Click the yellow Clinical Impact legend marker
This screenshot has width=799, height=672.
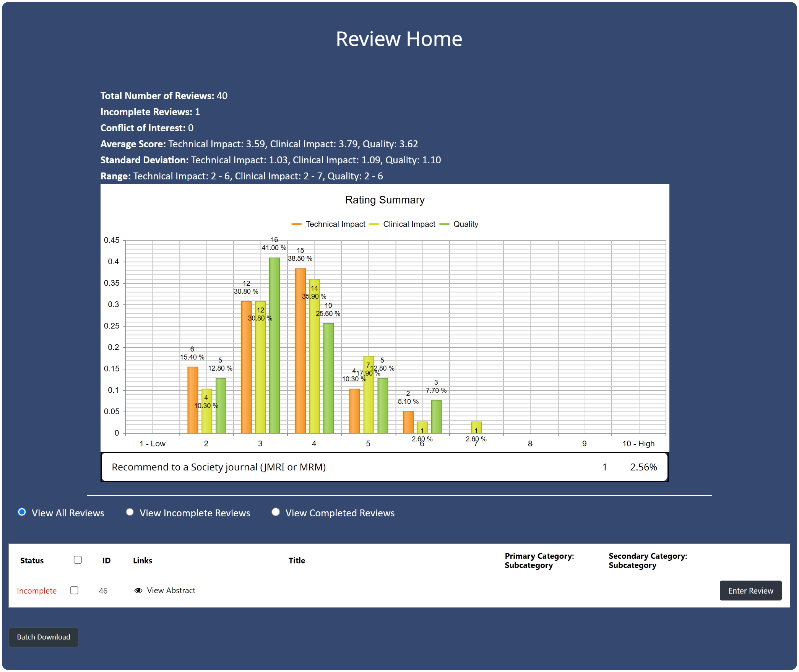pyautogui.click(x=374, y=224)
